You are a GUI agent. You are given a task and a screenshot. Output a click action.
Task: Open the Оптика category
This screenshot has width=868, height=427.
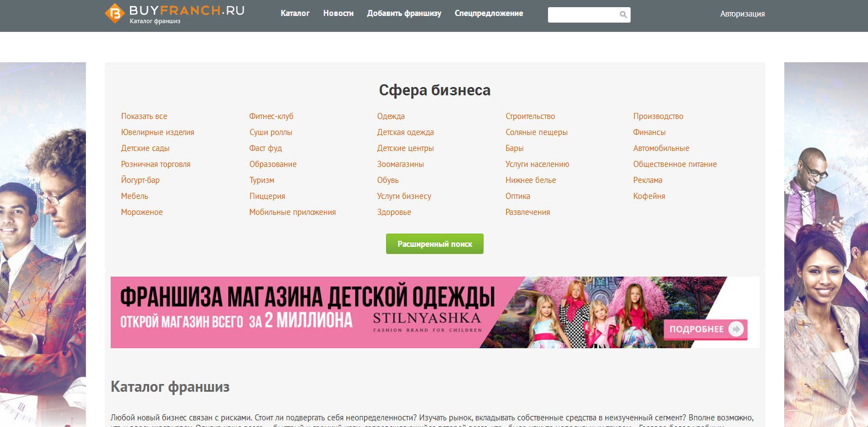(518, 196)
